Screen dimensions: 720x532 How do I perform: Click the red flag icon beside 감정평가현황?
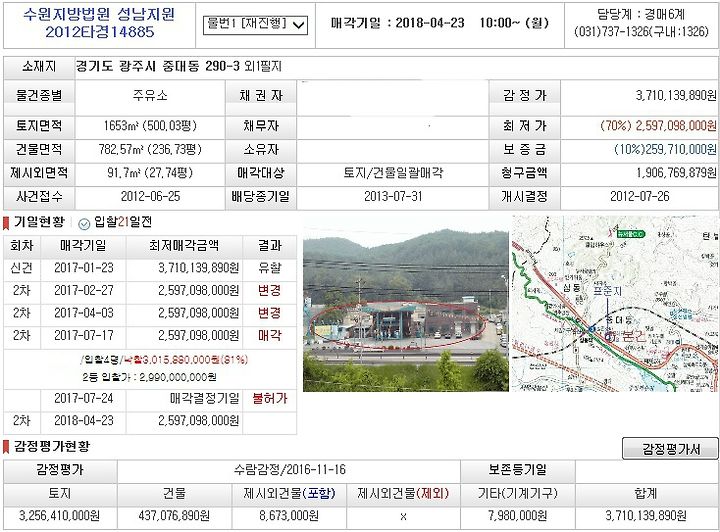coord(6,447)
